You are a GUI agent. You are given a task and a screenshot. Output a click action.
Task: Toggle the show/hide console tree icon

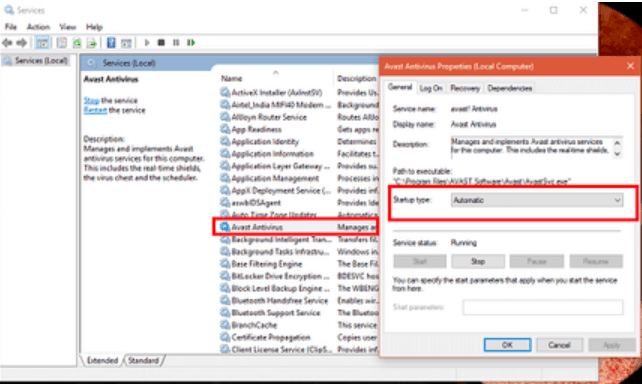(x=42, y=42)
